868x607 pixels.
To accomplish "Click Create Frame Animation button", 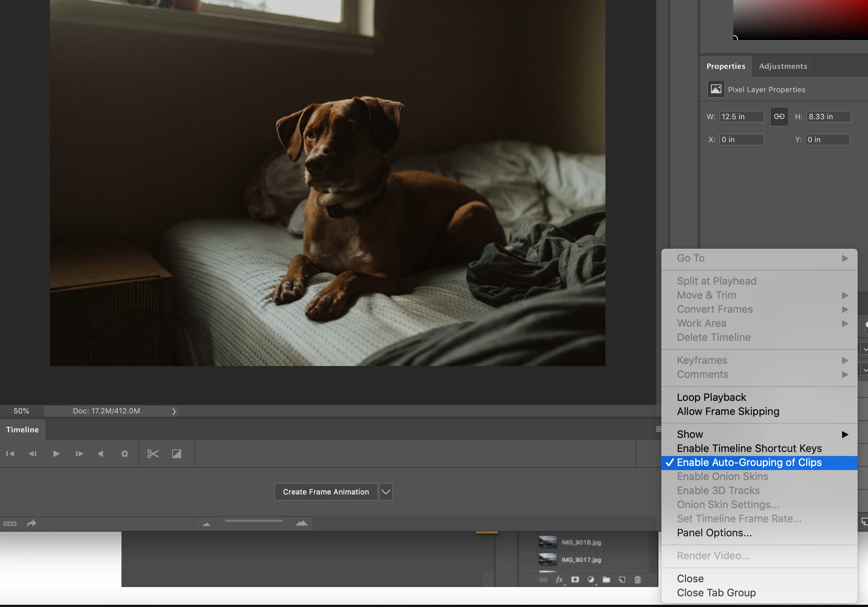I will (325, 492).
